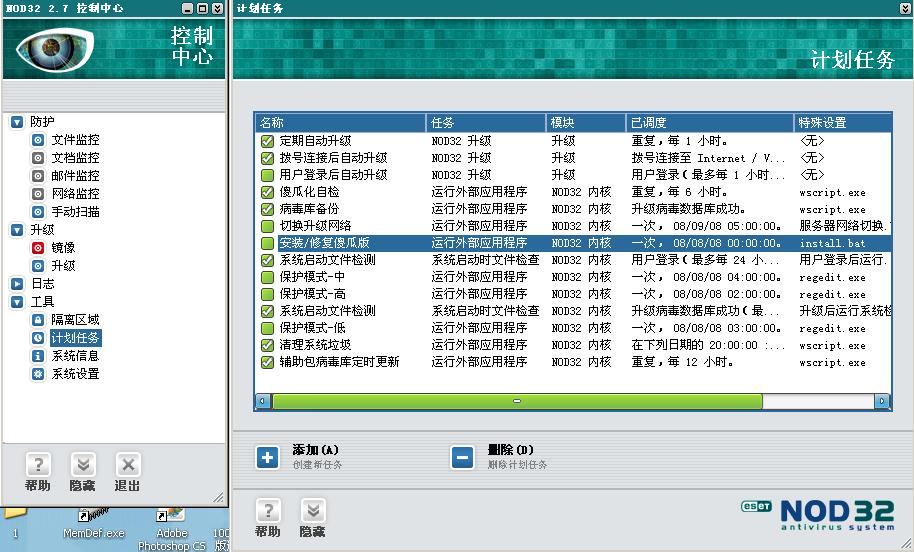The width and height of the screenshot is (914, 552).
Task: Toggle checkbox for 辅助包病毒库定时更新 task
Action: pos(267,362)
